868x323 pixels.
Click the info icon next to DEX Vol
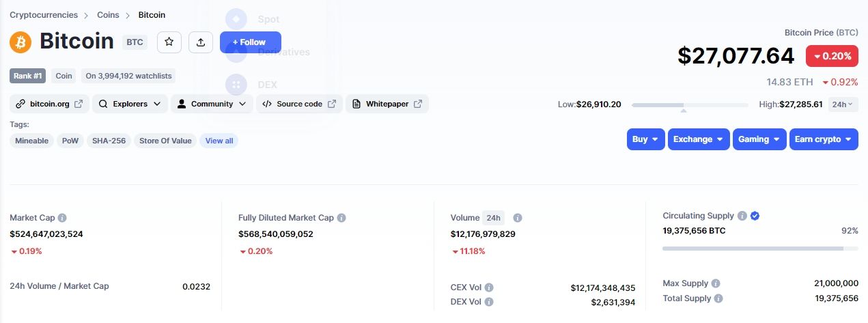[489, 302]
